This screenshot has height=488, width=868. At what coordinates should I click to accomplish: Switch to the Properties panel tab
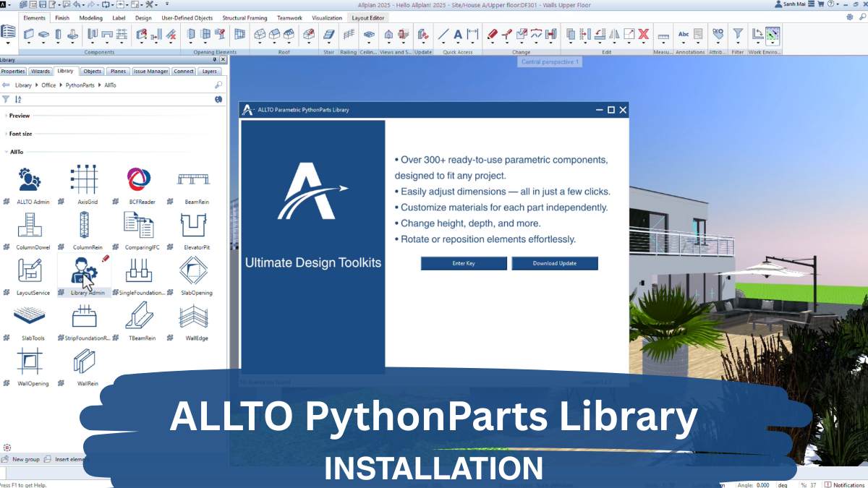pos(13,72)
